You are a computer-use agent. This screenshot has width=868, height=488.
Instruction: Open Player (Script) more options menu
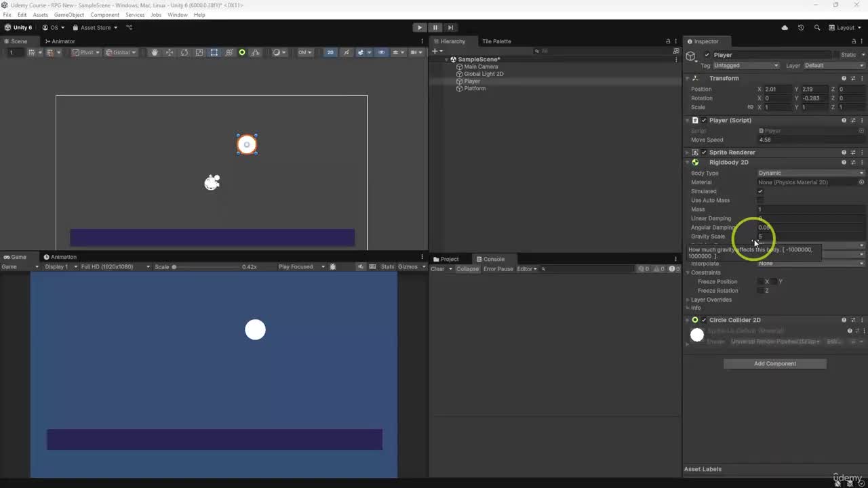pyautogui.click(x=862, y=121)
